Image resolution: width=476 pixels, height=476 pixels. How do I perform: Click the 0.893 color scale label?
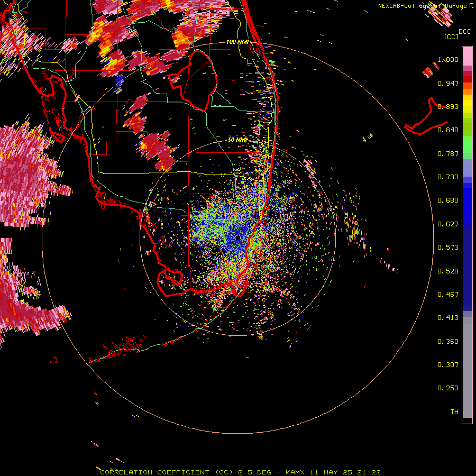pos(448,106)
